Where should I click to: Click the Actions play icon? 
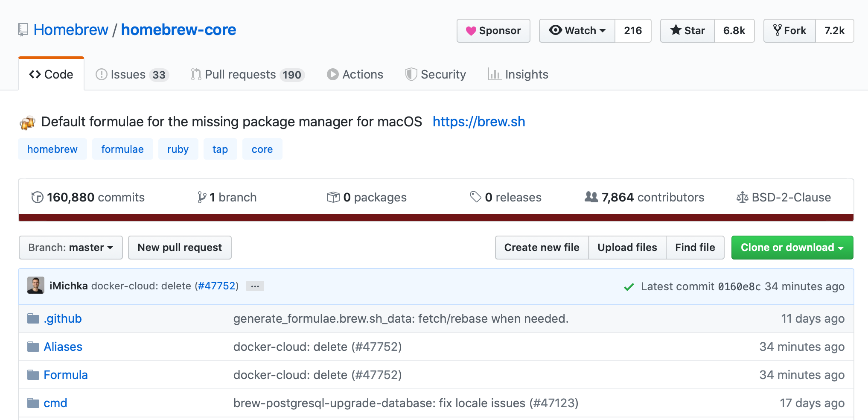[x=332, y=74]
